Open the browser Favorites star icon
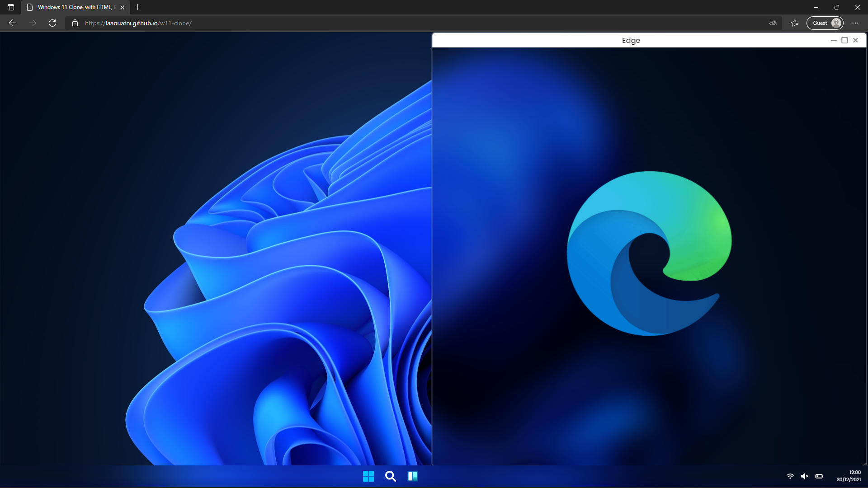Image resolution: width=868 pixels, height=488 pixels. [795, 23]
